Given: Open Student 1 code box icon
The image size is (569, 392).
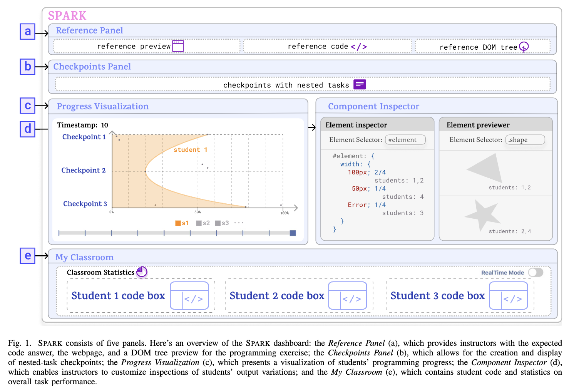Looking at the screenshot, I should tap(189, 295).
